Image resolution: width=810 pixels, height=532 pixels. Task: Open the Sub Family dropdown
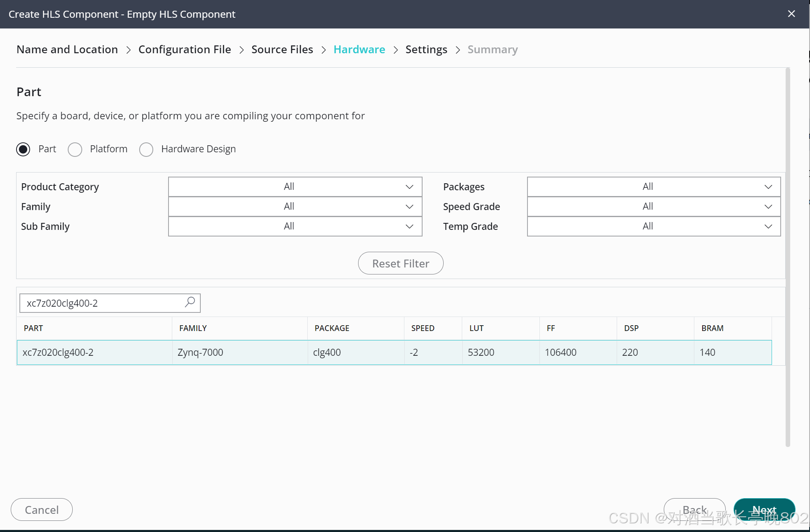point(295,226)
